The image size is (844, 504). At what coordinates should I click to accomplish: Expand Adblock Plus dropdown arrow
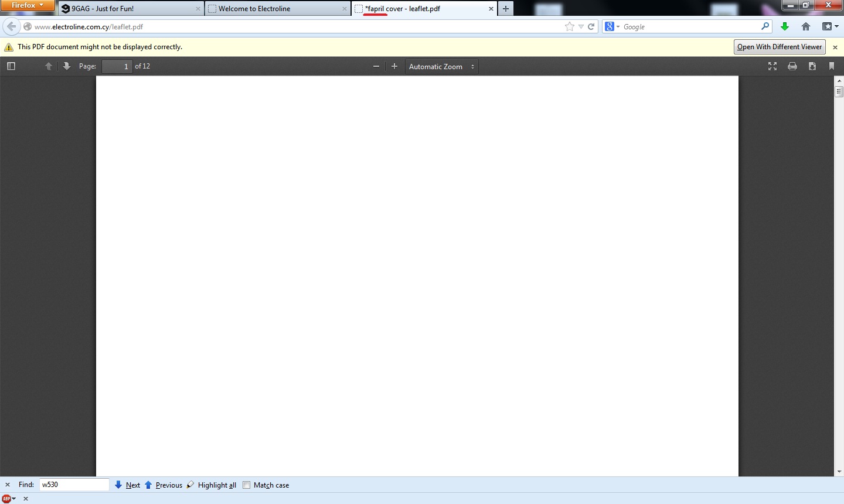pos(14,499)
